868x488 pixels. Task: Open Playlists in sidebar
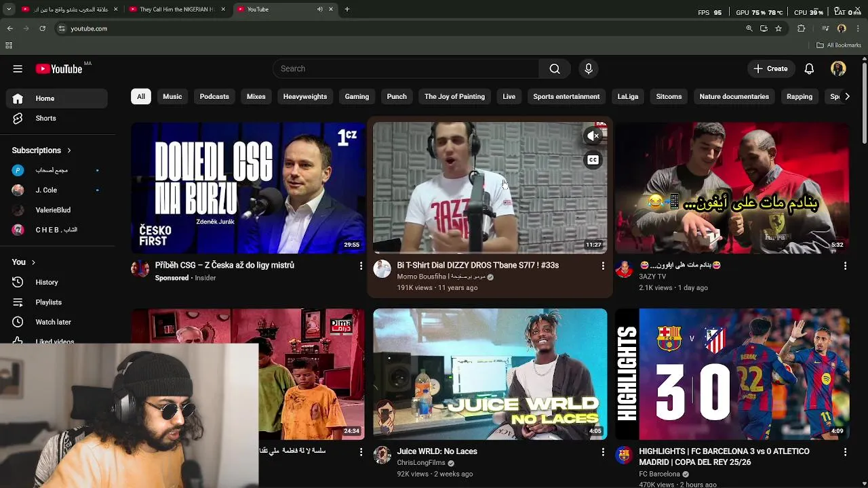click(56, 302)
